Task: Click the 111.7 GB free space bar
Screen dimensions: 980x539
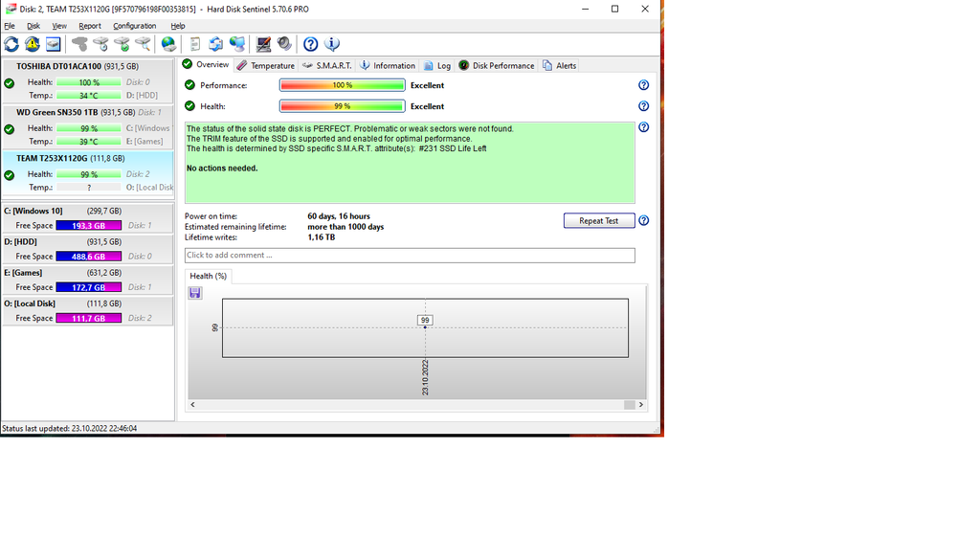Action: point(89,318)
